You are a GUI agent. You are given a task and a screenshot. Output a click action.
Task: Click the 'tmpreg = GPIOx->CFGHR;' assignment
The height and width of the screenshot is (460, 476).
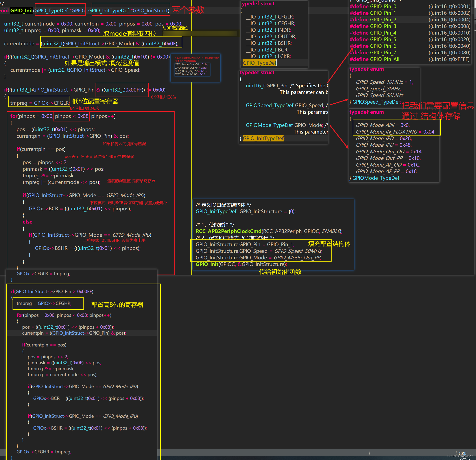[x=44, y=303]
